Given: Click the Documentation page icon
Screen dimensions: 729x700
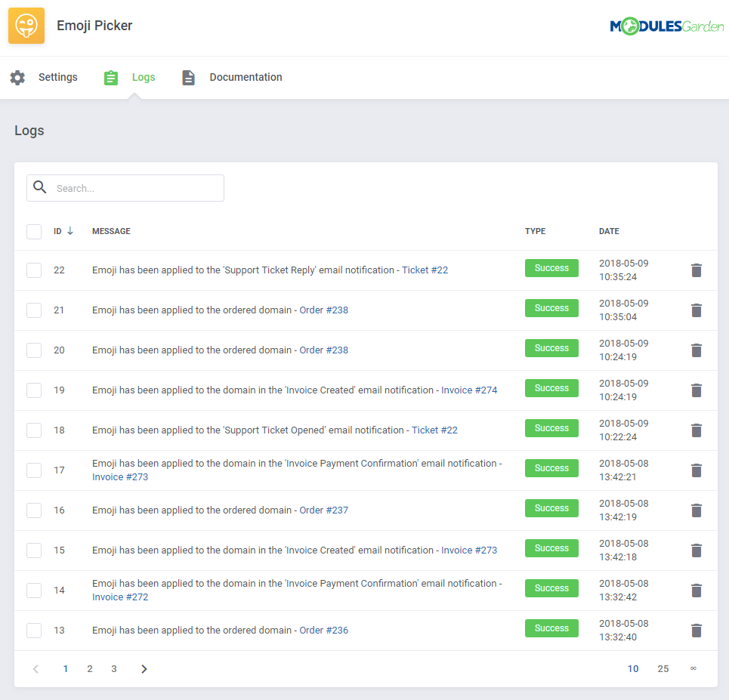Looking at the screenshot, I should (x=188, y=78).
